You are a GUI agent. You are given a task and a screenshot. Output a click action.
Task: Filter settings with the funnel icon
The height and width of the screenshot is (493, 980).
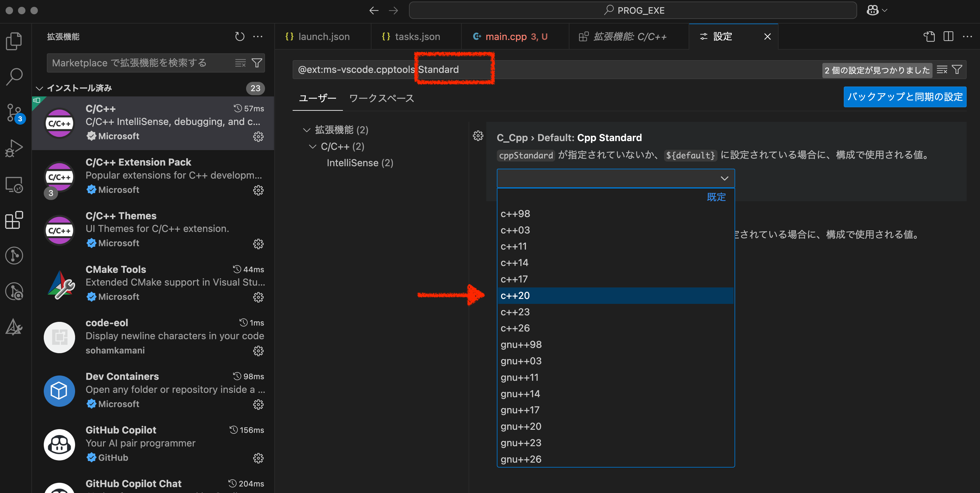point(957,70)
